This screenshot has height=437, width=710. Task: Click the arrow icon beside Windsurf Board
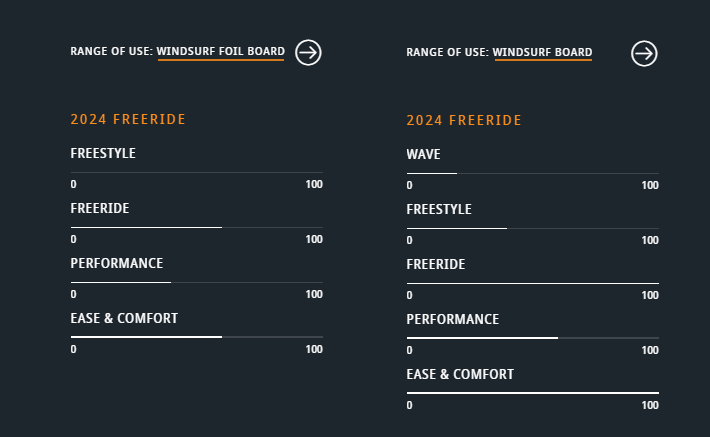[x=644, y=53]
